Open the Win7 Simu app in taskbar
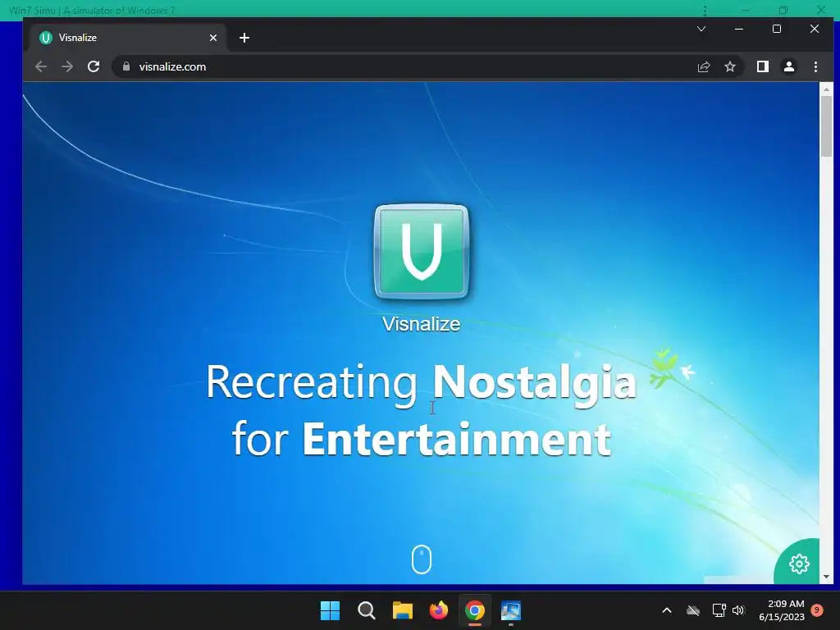The width and height of the screenshot is (840, 630). point(511,610)
